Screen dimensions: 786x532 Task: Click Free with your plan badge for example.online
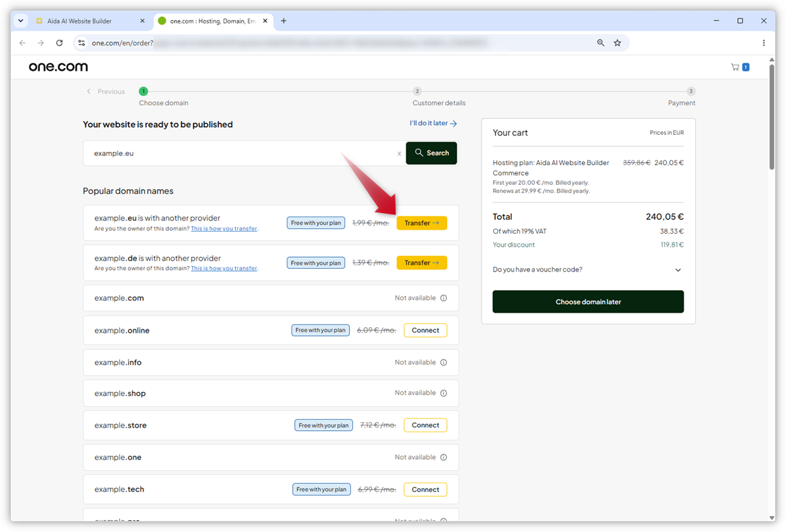click(320, 331)
